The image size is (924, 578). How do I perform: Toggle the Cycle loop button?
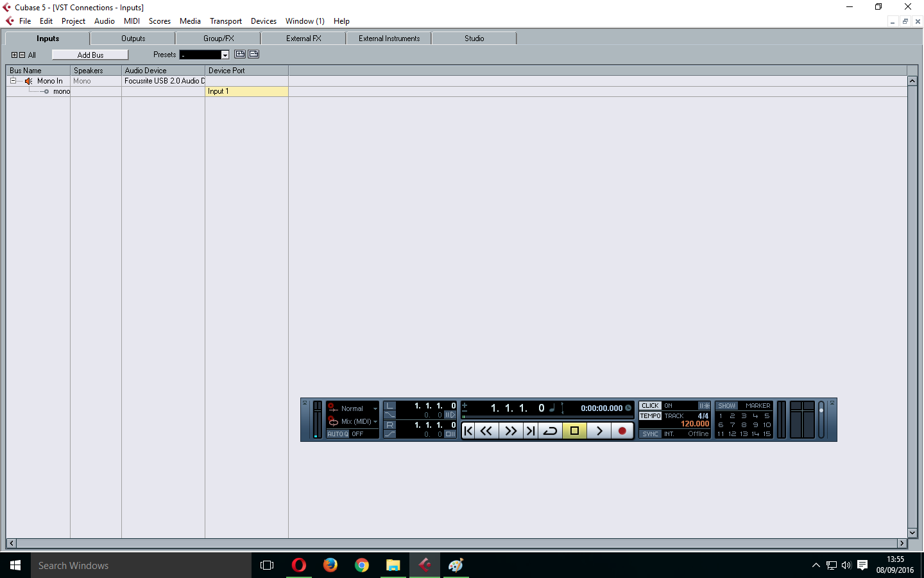click(x=551, y=431)
